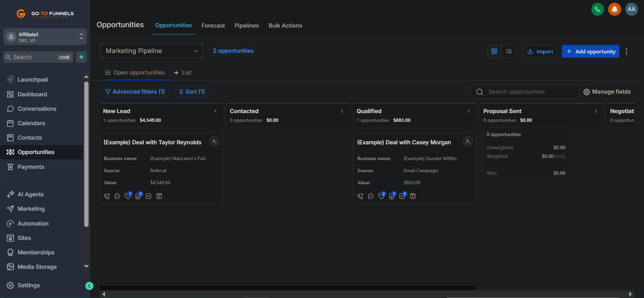Click owner avatar icon on Casey Morgan card

click(x=468, y=141)
